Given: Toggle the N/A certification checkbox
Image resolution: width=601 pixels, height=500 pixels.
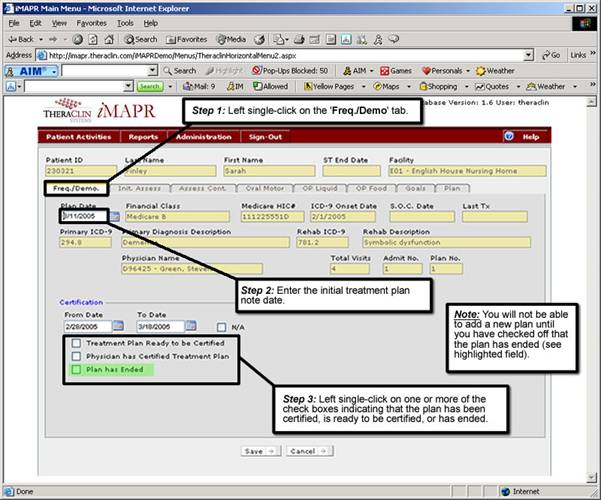Looking at the screenshot, I should coord(221,327).
